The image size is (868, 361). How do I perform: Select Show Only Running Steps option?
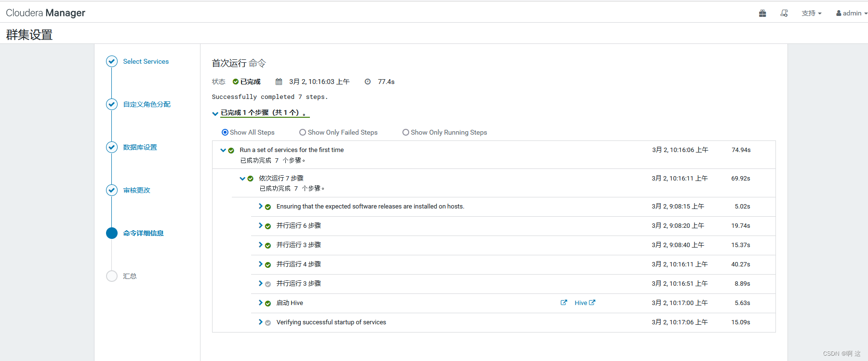pyautogui.click(x=406, y=132)
